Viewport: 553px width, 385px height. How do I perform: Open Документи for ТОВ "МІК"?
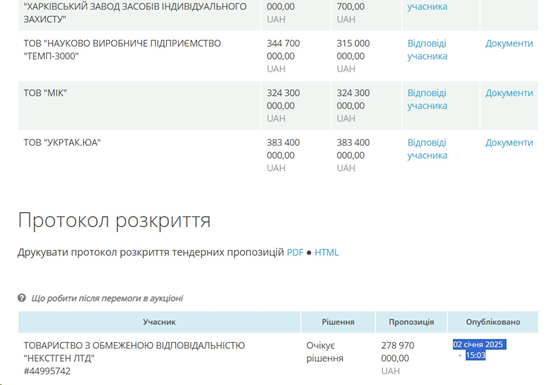coord(509,93)
